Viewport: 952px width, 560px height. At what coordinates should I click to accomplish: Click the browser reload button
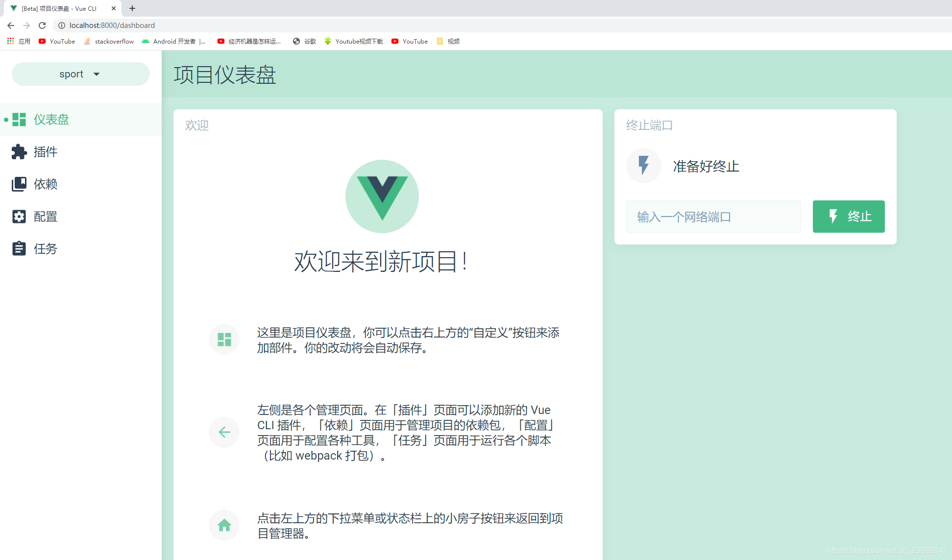(42, 25)
